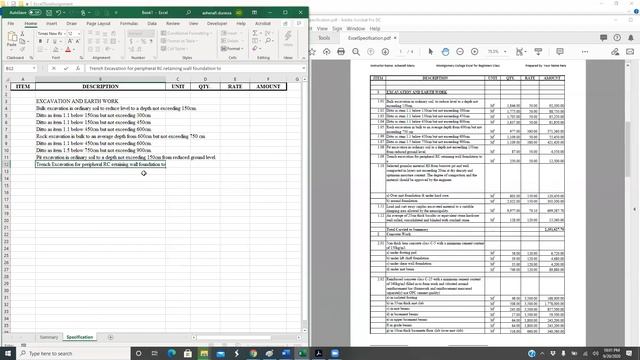Select cell 'EXCAVATION AND EARTH WORK'
Image resolution: width=640 pixels, height=360 pixels.
click(x=100, y=101)
